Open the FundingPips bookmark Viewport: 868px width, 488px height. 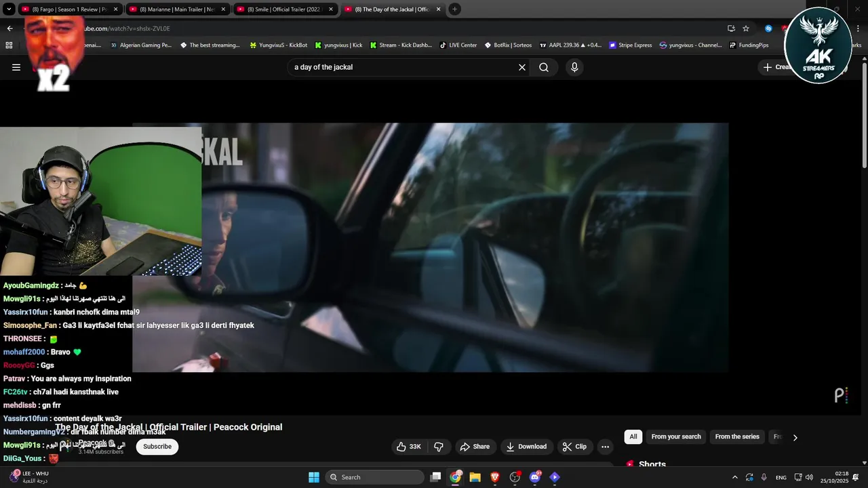[x=749, y=45]
